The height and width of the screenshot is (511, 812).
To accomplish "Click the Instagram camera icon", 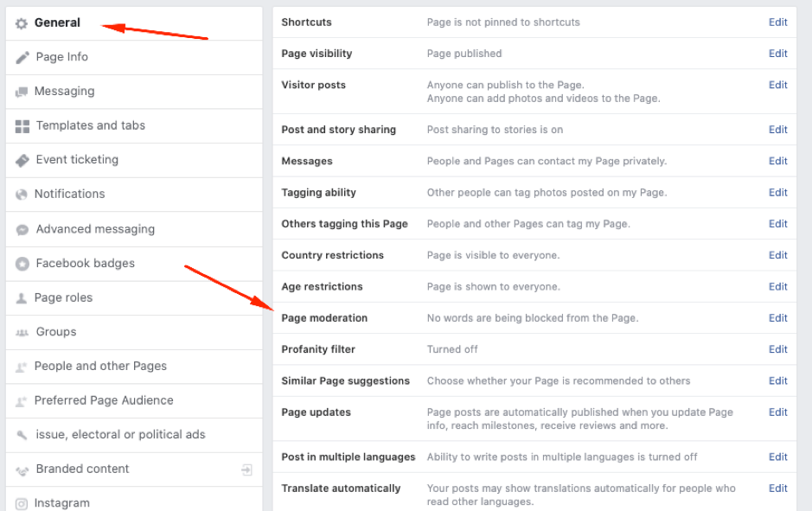I will pyautogui.click(x=22, y=502).
